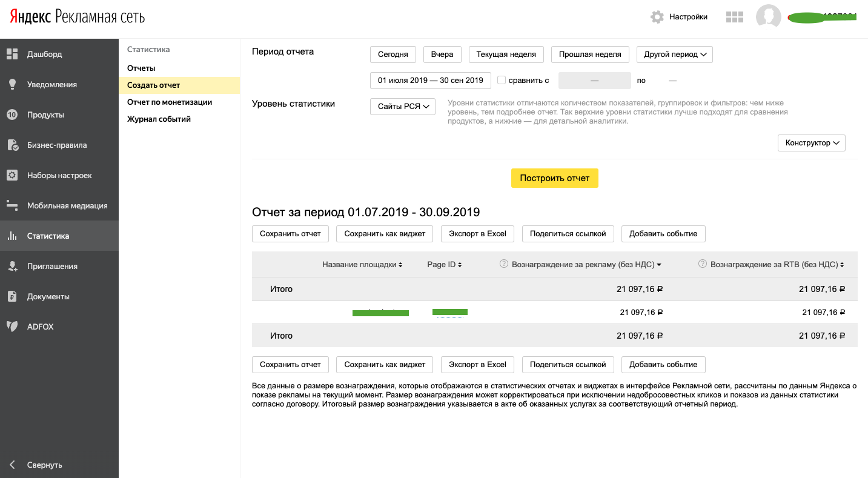Open the Dashboard icon in sidebar
Image resolution: width=868 pixels, height=478 pixels.
click(x=12, y=54)
